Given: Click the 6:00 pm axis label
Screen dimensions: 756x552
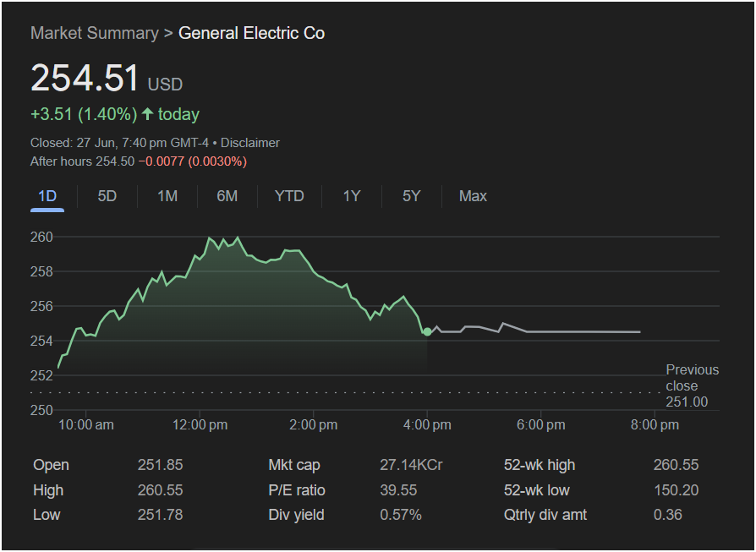Looking at the screenshot, I should tap(541, 425).
